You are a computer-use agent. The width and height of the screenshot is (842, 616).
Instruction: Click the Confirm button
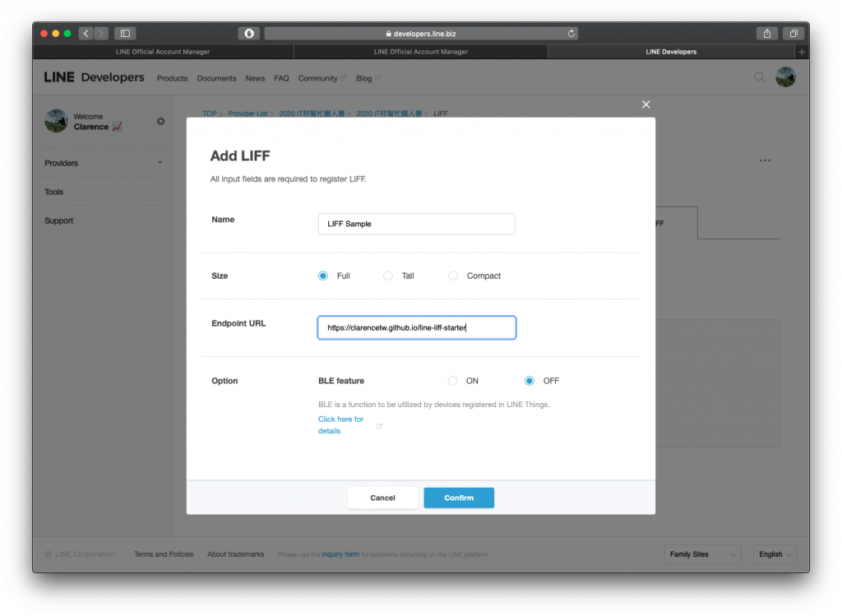pyautogui.click(x=459, y=498)
